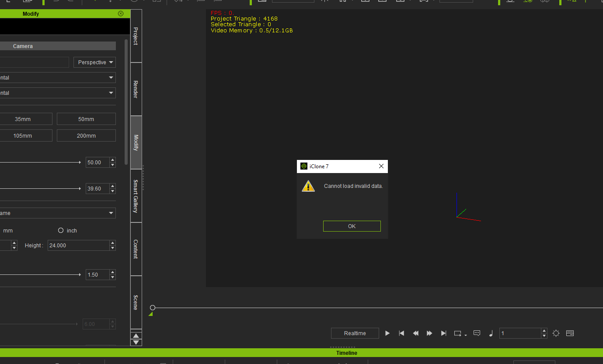Select the inch unit radio button

pos(61,230)
